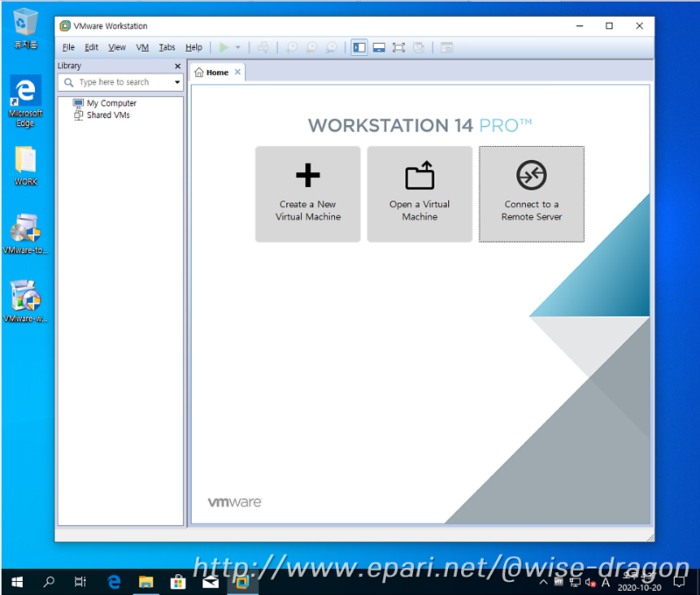This screenshot has width=700, height=595.
Task: Expand the Library search options dropdown
Action: 178,82
